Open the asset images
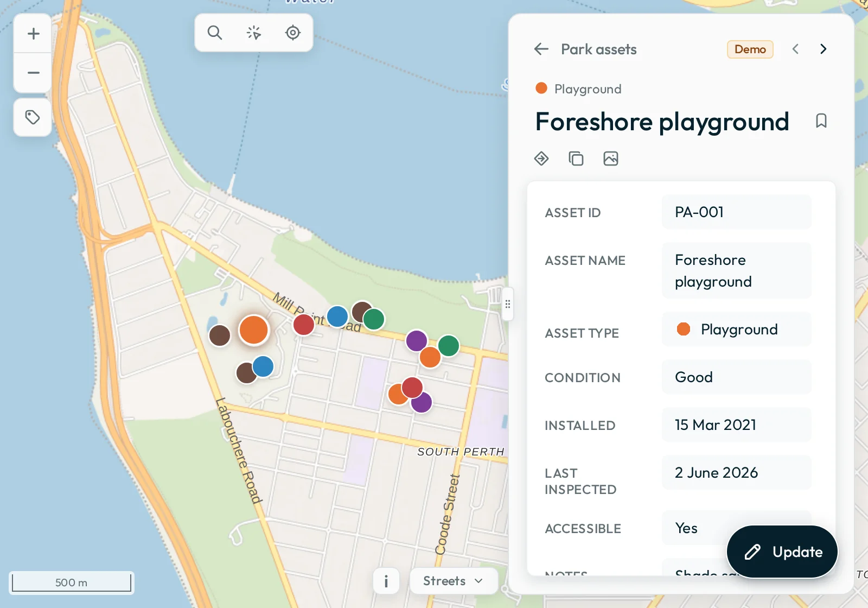This screenshot has width=868, height=608. pyautogui.click(x=611, y=159)
